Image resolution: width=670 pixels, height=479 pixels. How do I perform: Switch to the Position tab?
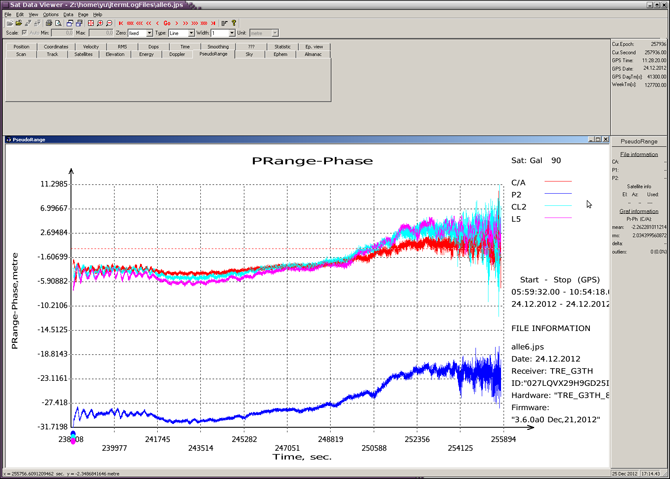(21, 47)
